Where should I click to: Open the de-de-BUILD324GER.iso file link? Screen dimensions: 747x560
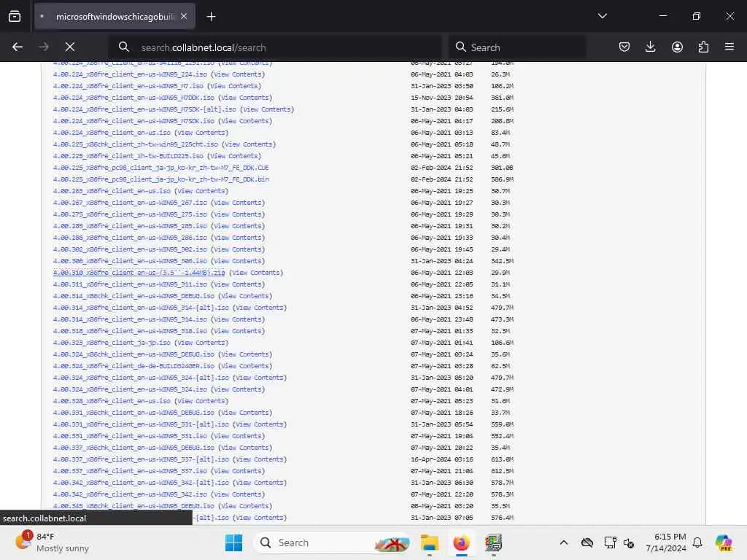point(134,366)
